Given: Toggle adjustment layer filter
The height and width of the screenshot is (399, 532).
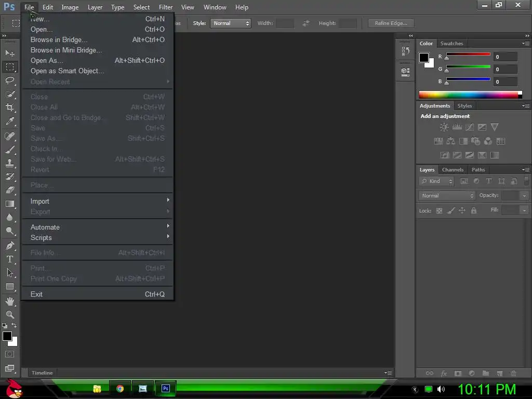Looking at the screenshot, I should [476, 181].
